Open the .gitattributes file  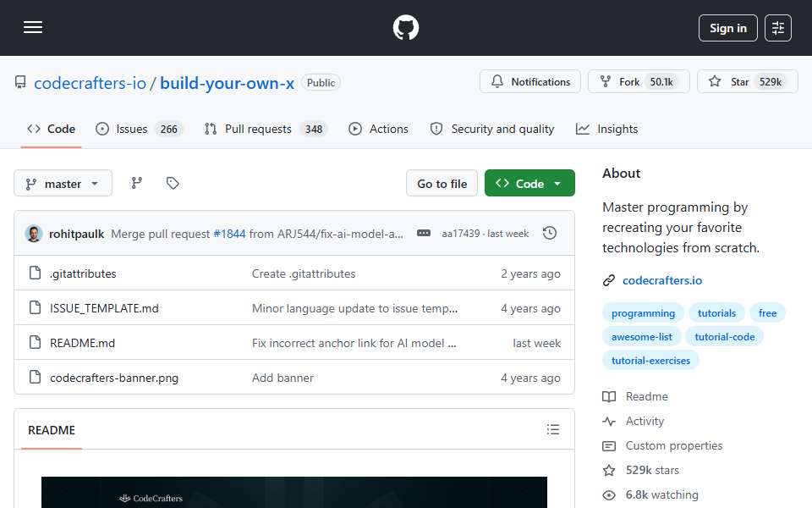83,273
